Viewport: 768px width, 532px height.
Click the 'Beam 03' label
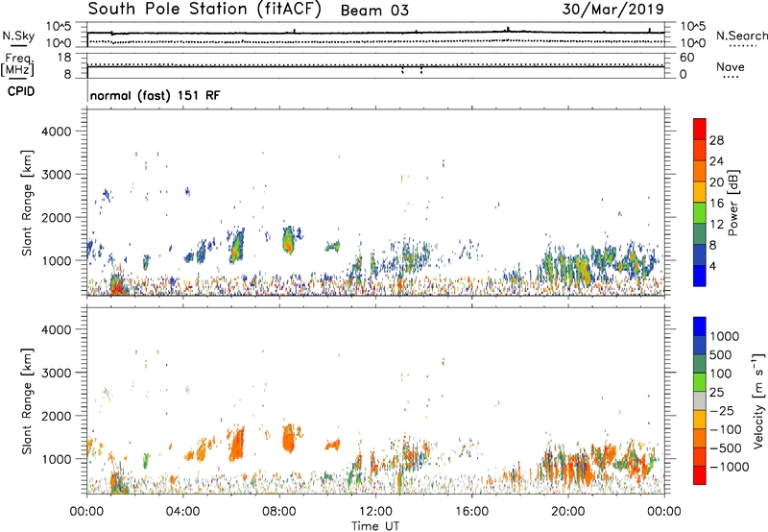374,11
